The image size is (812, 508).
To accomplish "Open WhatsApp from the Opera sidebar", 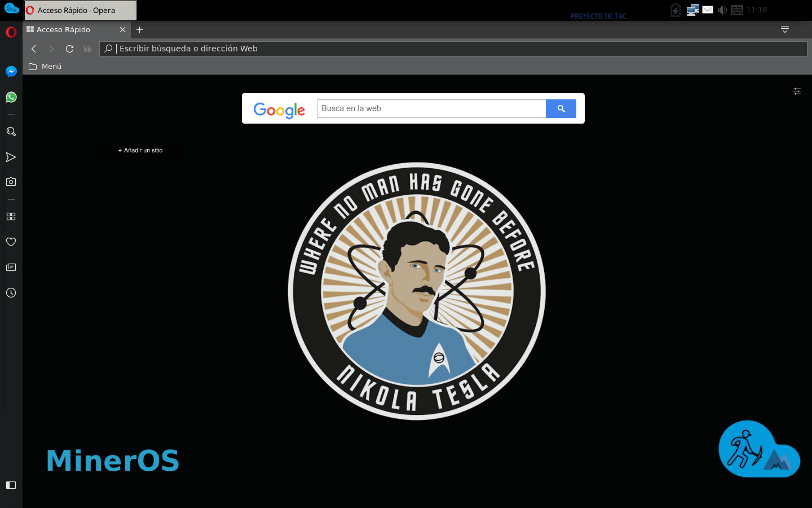I will pyautogui.click(x=11, y=97).
